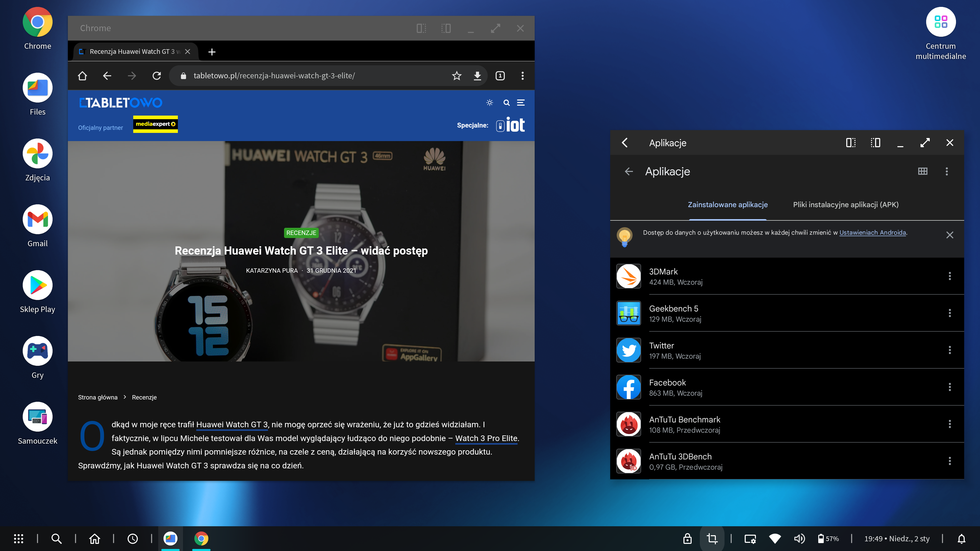Viewport: 980px width, 551px height.
Task: Launch Samouczek tutorial icon
Action: (37, 417)
